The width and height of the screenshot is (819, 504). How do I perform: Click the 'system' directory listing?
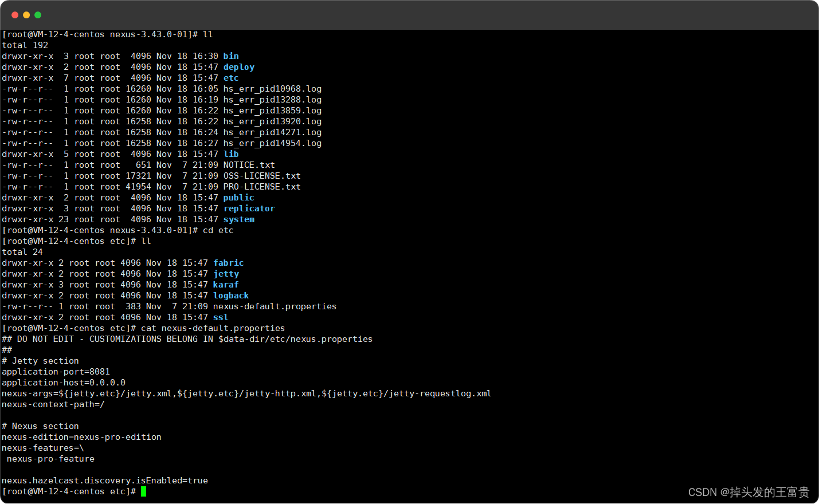(x=239, y=219)
